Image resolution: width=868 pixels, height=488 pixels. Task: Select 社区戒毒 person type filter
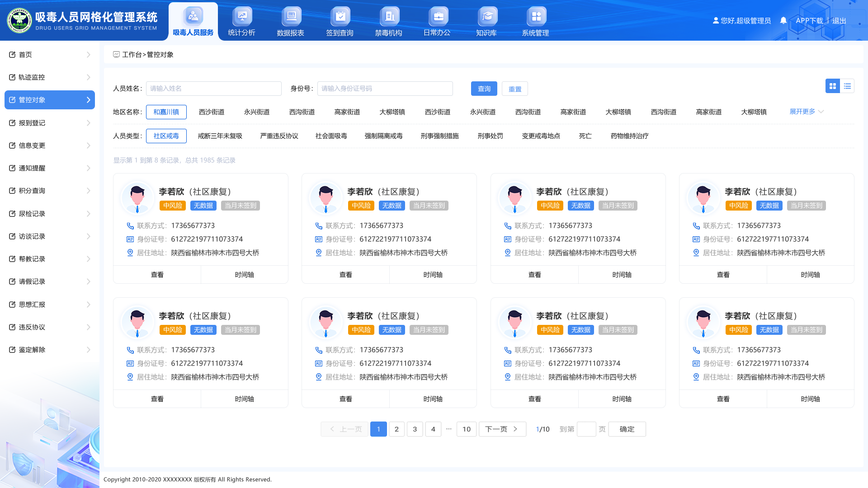click(x=166, y=136)
